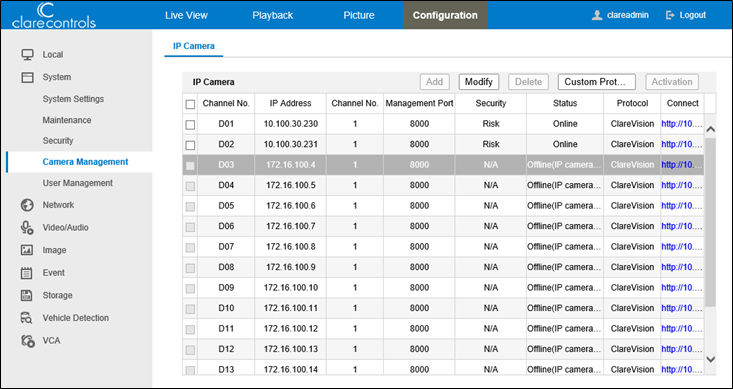Click the Event calendar icon
The image size is (733, 389).
pos(28,273)
